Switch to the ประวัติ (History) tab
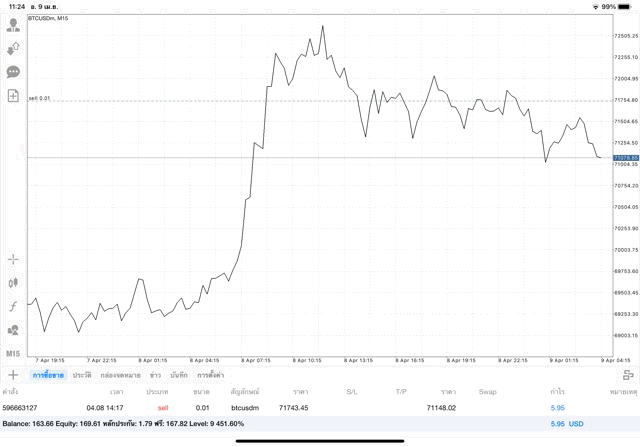Screen dimensions: 640x447 81,375
